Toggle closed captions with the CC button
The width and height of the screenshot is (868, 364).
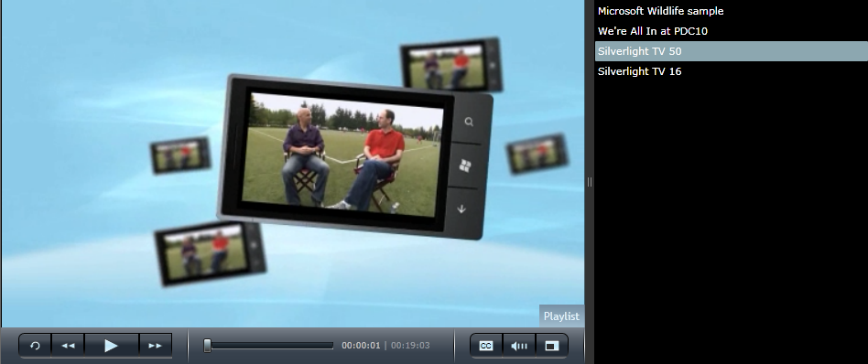tap(486, 346)
